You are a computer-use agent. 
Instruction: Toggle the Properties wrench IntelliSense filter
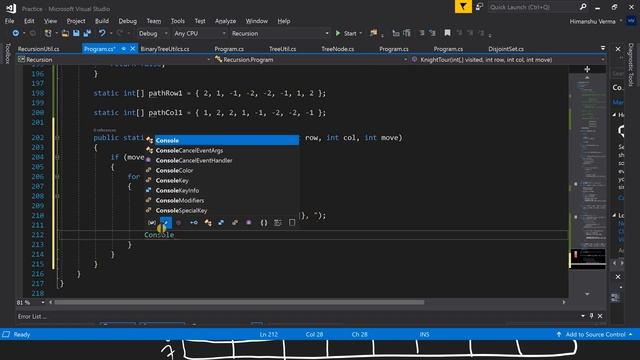click(166, 222)
